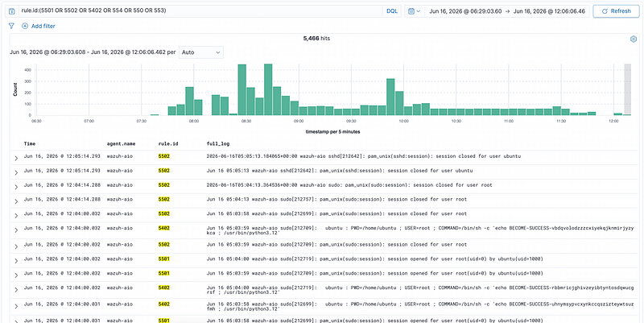This screenshot has height=323, width=644.
Task: Expand first row at 12:05:14.293 with wazuh-aio sshd[212642]
Action: pyautogui.click(x=16, y=158)
